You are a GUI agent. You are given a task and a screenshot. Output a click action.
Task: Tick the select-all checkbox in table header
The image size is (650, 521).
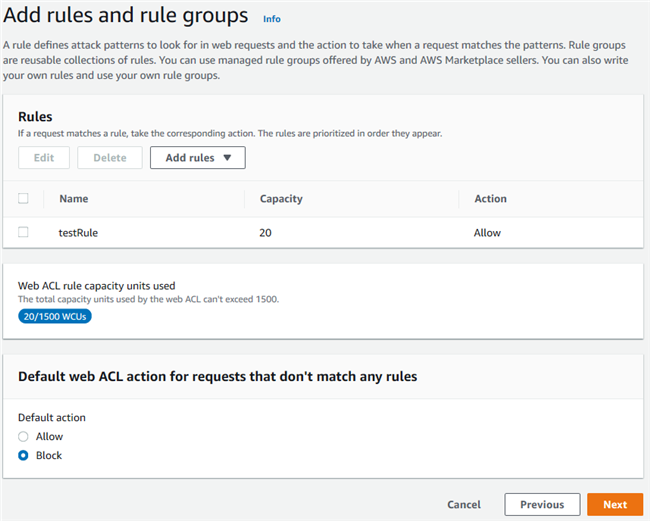(x=24, y=199)
